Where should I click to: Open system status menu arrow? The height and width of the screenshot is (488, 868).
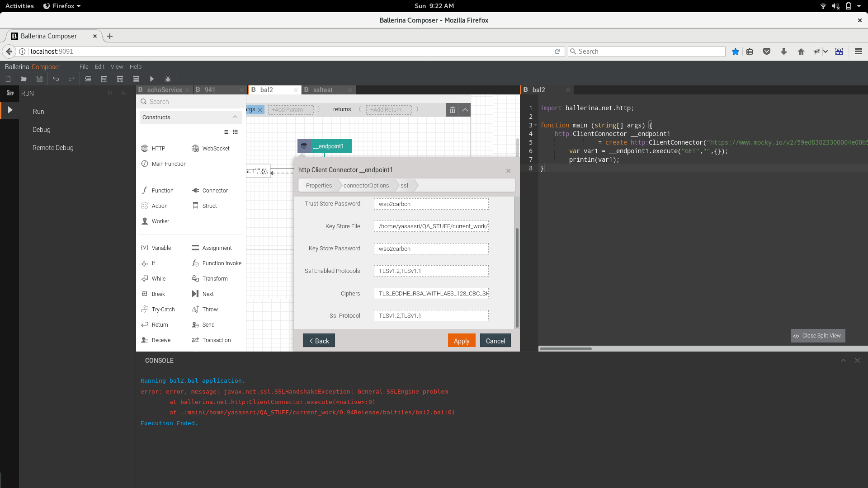coord(859,6)
